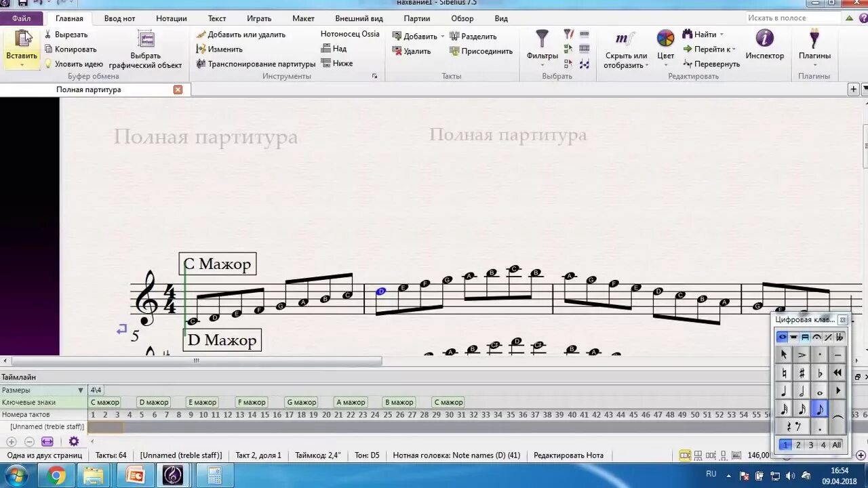Click the Вставить (Paste) clipboard icon
This screenshot has height=488, width=868.
[x=23, y=39]
